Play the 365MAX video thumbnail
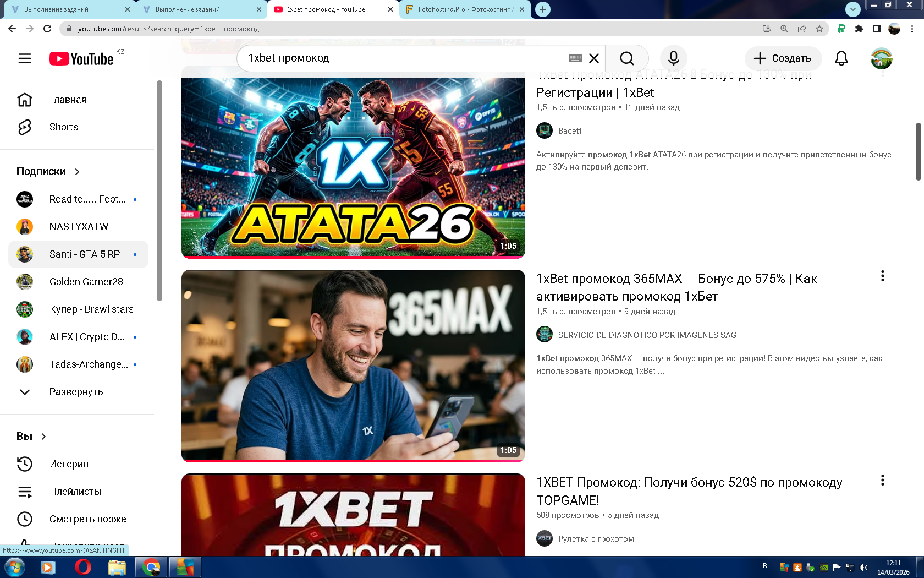This screenshot has width=924, height=578. pos(353,366)
